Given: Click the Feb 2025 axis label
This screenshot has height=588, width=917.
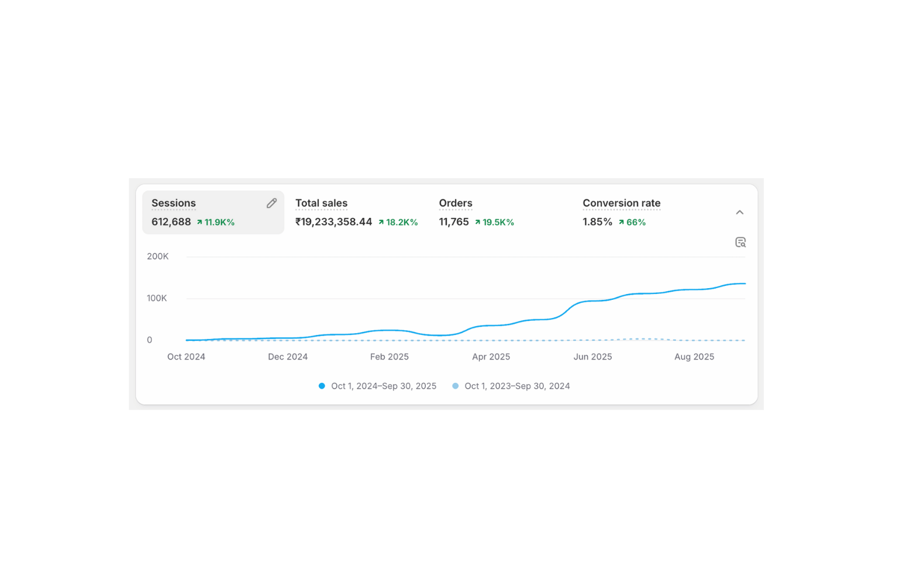Looking at the screenshot, I should pos(389,357).
